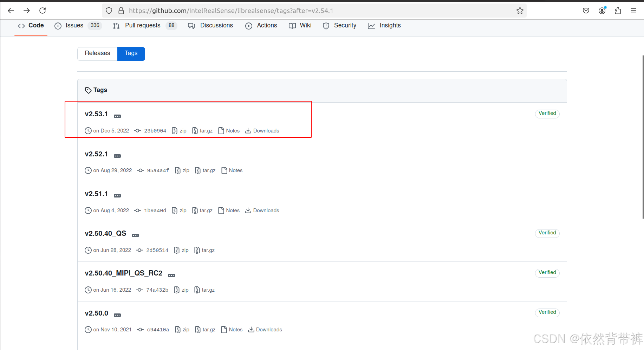Open Downloads for v2.53.1
This screenshot has height=350, width=644.
[x=262, y=131]
